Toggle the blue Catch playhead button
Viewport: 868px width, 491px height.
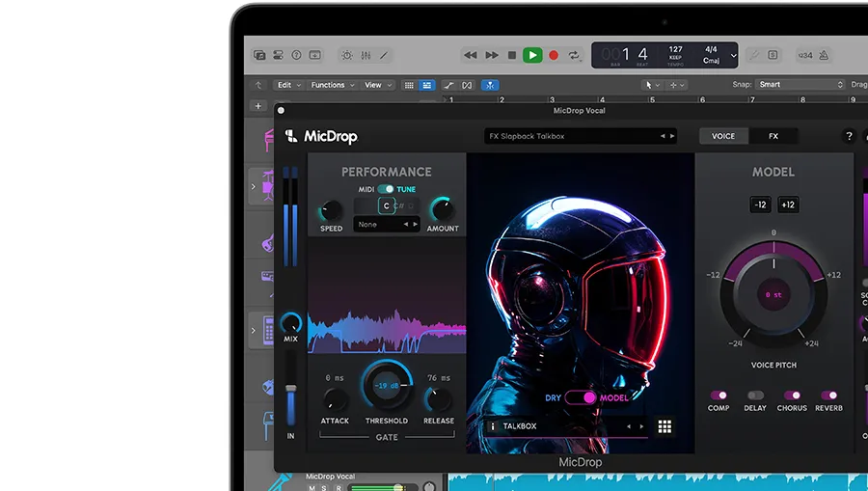[490, 85]
